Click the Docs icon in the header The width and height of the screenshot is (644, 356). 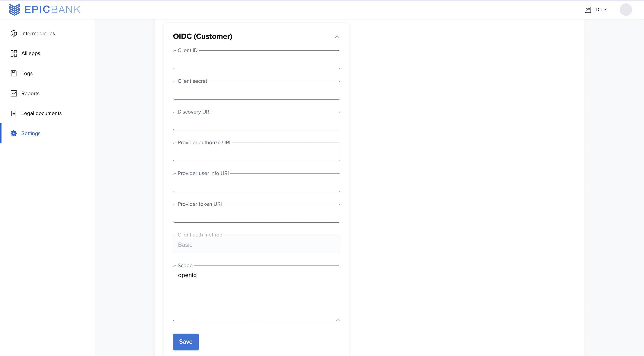coord(587,10)
